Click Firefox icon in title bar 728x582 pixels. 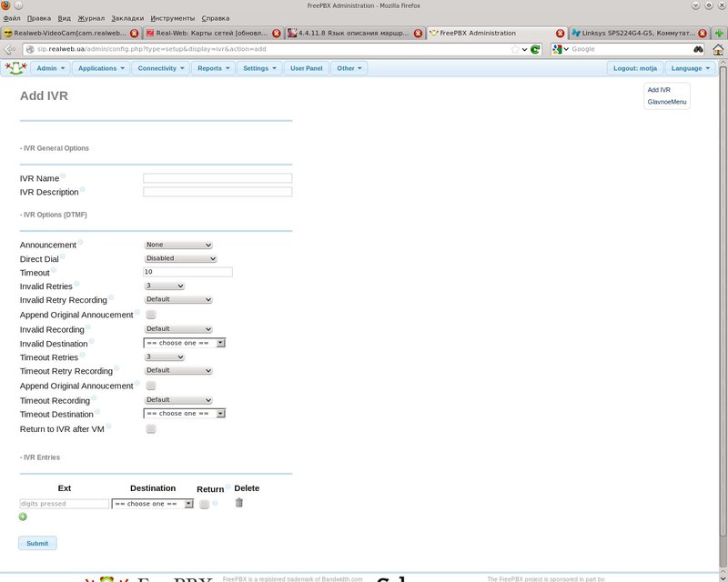point(6,5)
